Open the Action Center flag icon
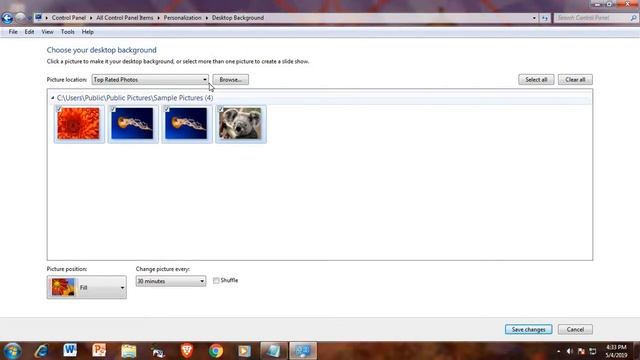Viewport: 640px width, 360px height. tap(581, 351)
